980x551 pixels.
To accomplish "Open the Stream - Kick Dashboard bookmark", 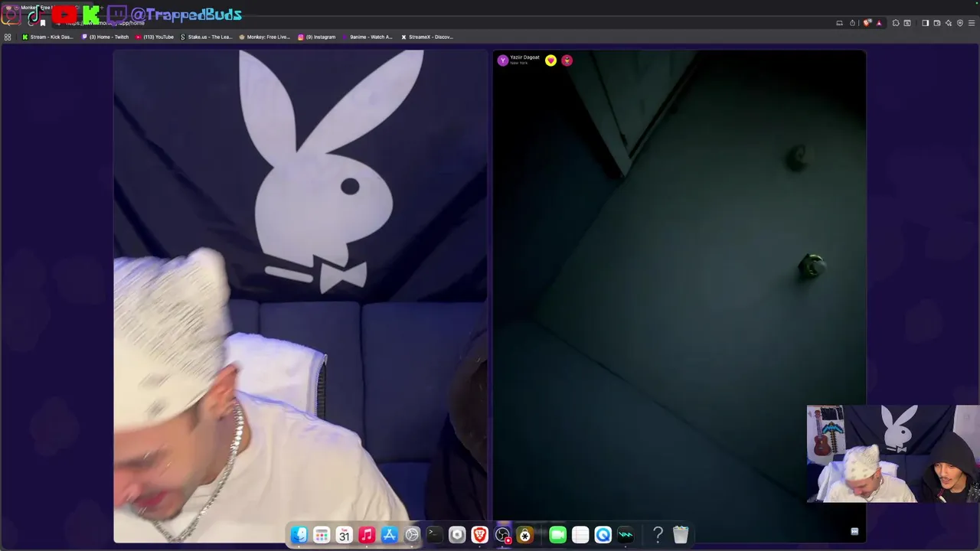I will click(47, 37).
